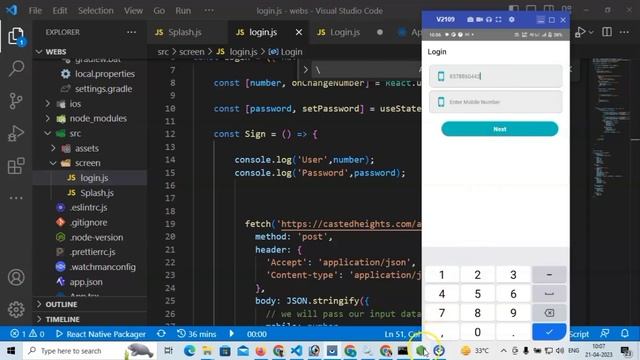This screenshot has height=360, width=640.
Task: Click the status bar feedback icon
Action: [x=605, y=333]
